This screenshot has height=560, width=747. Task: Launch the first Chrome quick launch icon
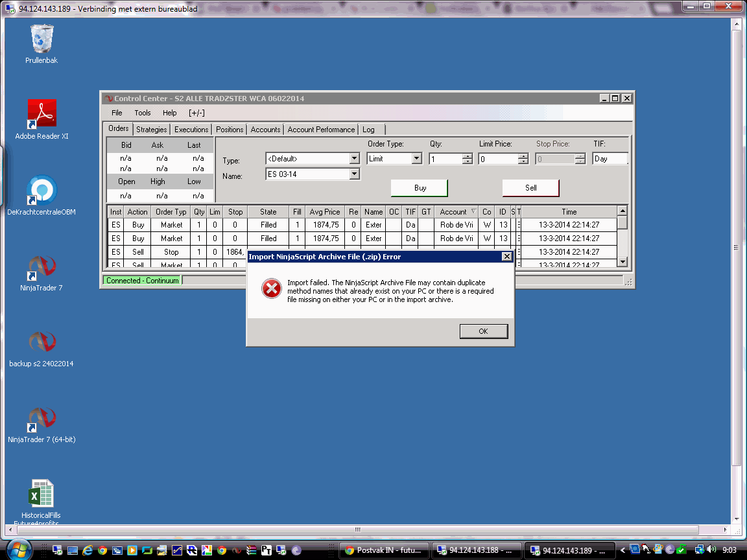(x=102, y=550)
